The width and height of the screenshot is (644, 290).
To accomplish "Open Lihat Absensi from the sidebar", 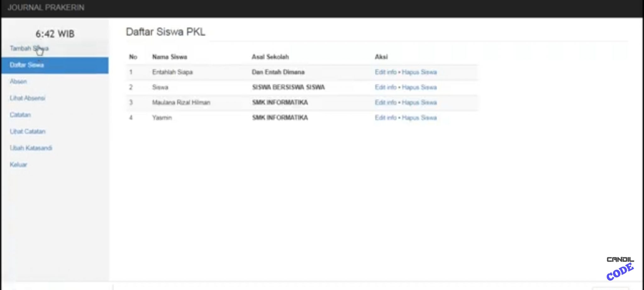I will 27,98.
